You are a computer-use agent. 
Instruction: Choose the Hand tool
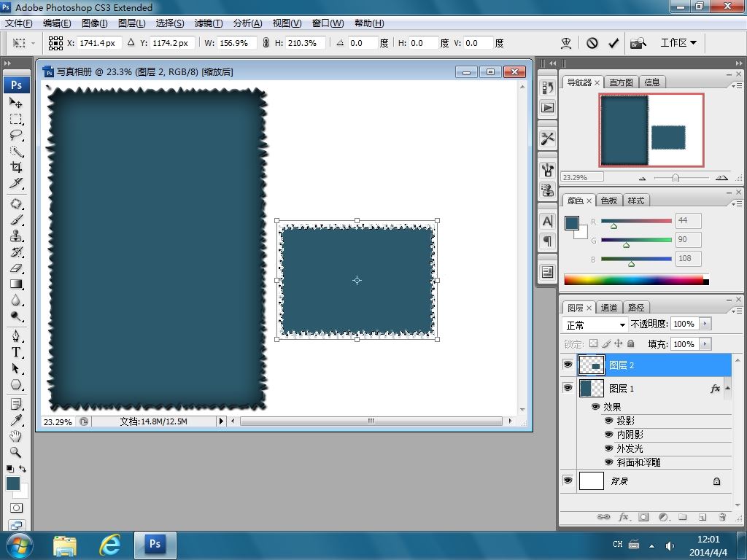(x=15, y=436)
